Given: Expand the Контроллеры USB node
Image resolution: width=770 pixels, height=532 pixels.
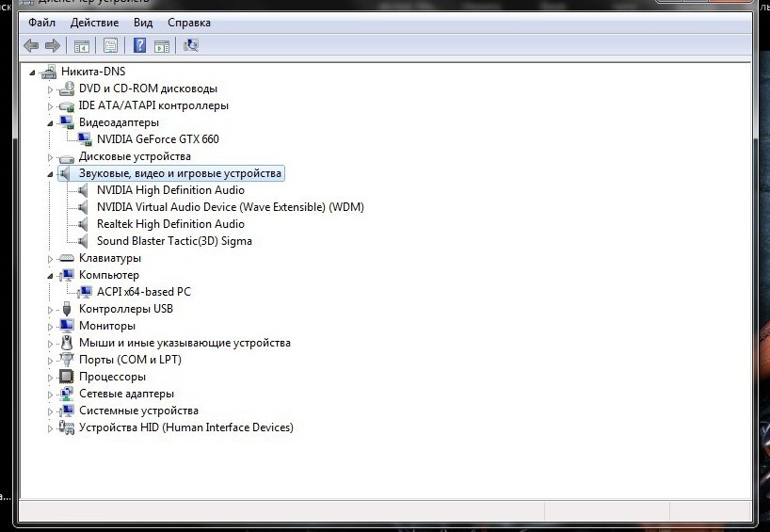Looking at the screenshot, I should 51,309.
